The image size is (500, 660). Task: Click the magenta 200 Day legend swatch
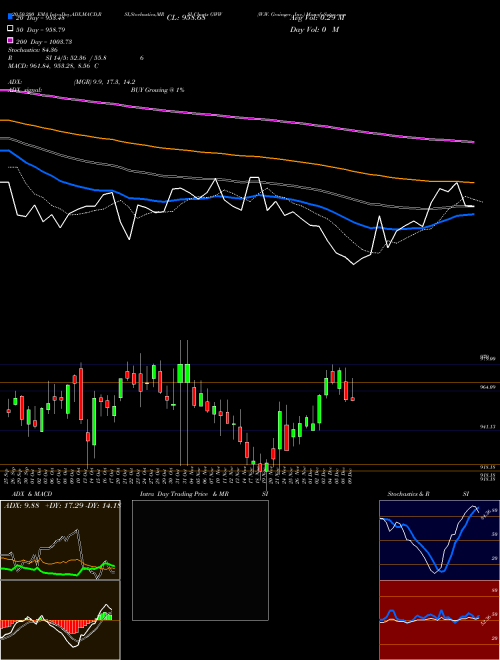click(10, 41)
